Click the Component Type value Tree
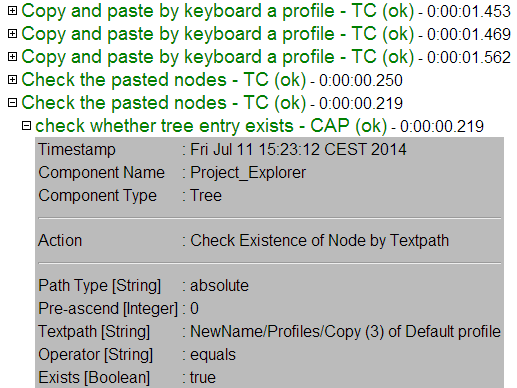 click(206, 195)
